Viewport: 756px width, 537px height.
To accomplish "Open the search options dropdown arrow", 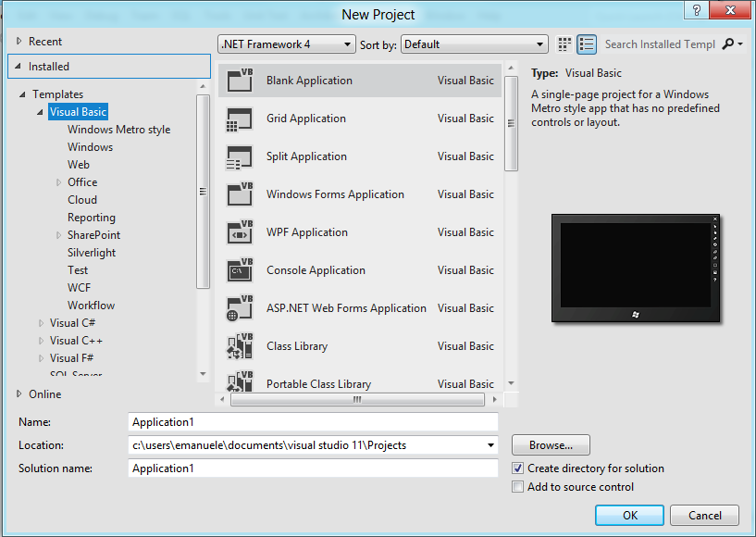I will pos(740,44).
